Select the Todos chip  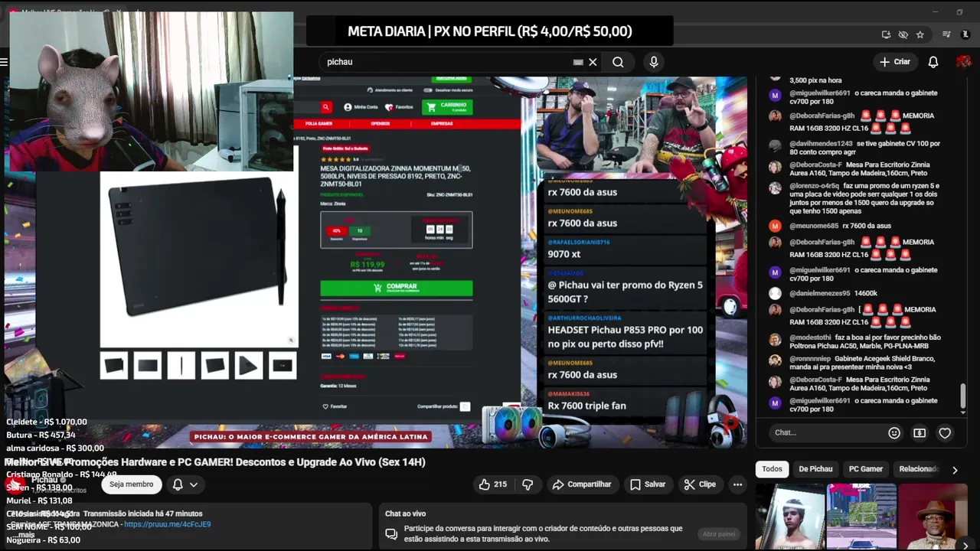(x=773, y=469)
